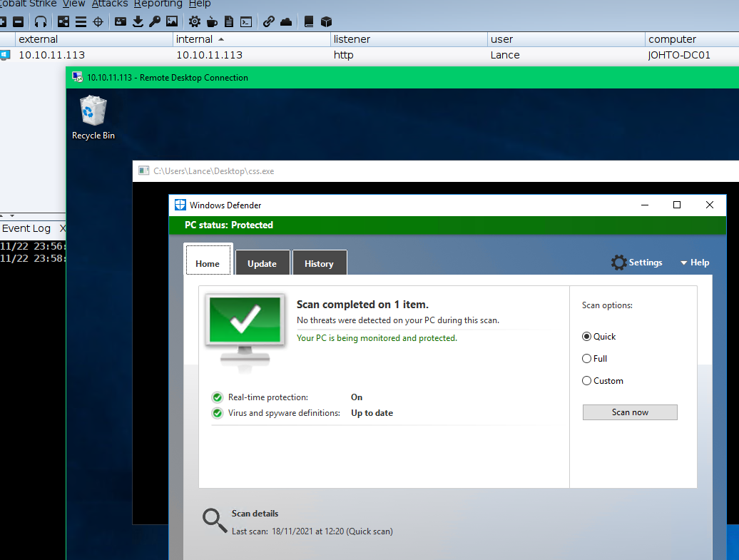Close the Windows Defender window
Image resolution: width=739 pixels, height=560 pixels.
[x=709, y=205]
